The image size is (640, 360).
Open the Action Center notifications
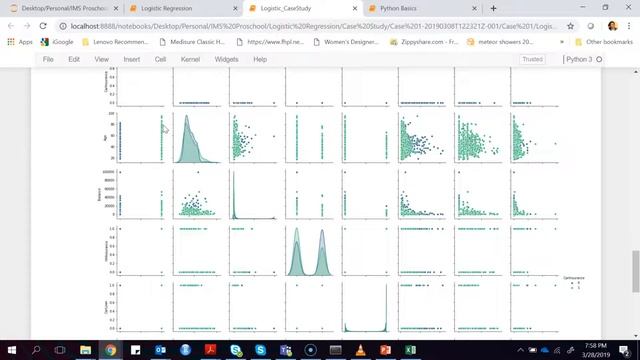(624, 350)
